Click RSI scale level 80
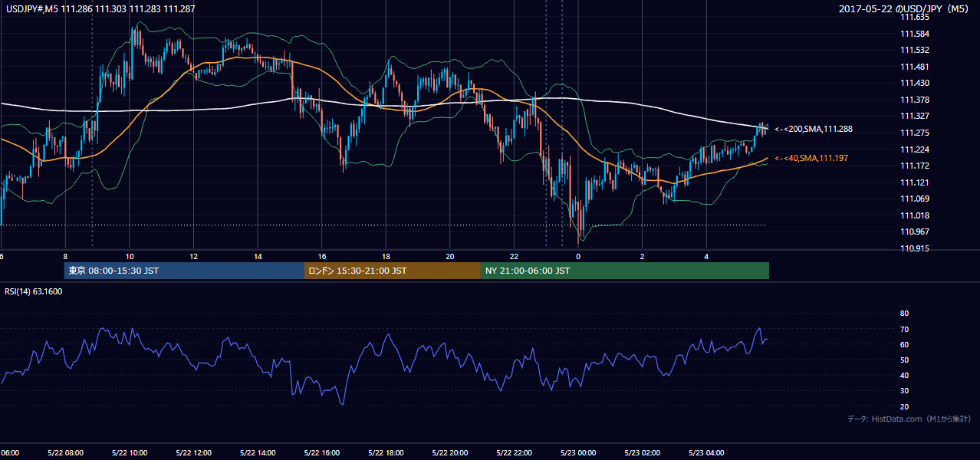Image resolution: width=980 pixels, height=460 pixels. pyautogui.click(x=904, y=314)
